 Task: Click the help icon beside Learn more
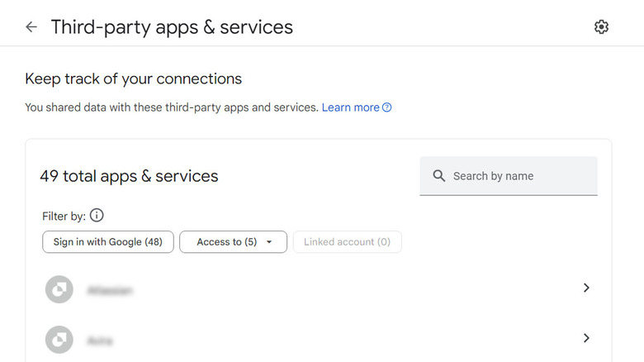[387, 107]
